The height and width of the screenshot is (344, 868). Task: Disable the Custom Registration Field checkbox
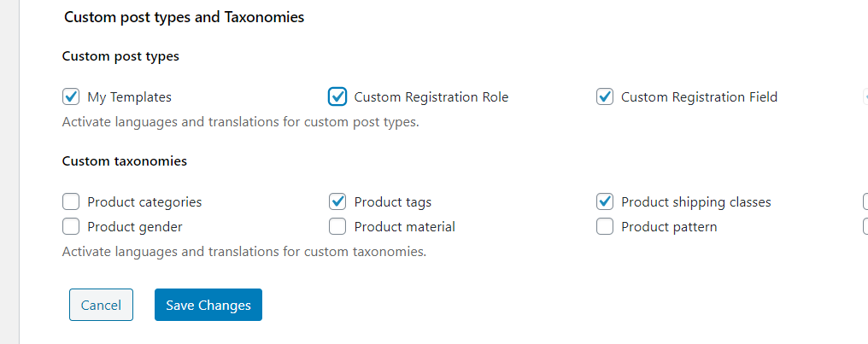click(x=605, y=96)
